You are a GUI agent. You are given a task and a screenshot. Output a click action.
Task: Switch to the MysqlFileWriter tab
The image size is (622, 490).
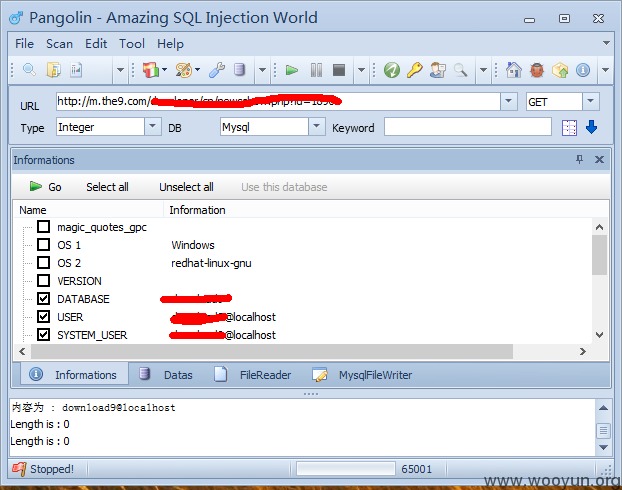[x=362, y=375]
